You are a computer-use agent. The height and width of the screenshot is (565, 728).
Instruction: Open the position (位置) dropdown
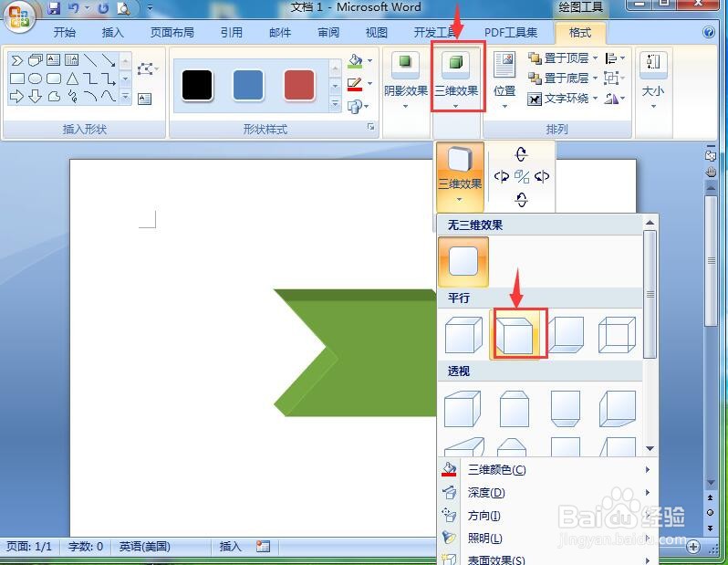(x=504, y=81)
